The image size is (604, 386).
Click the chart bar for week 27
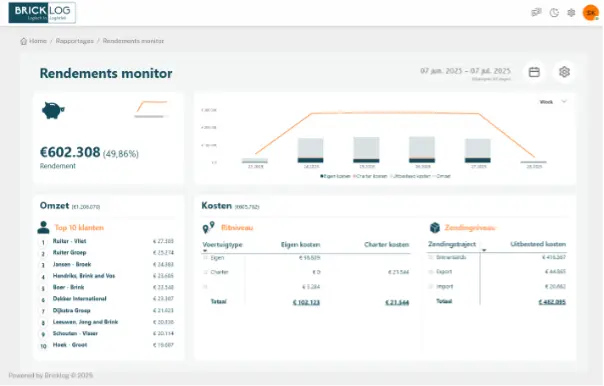coord(478,151)
